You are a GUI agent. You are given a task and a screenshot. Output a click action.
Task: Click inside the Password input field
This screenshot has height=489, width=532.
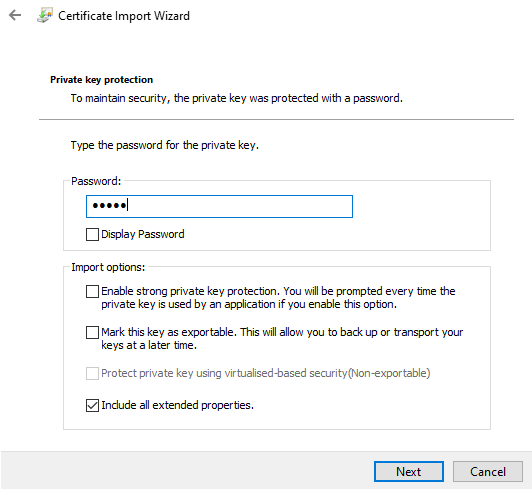click(x=219, y=206)
